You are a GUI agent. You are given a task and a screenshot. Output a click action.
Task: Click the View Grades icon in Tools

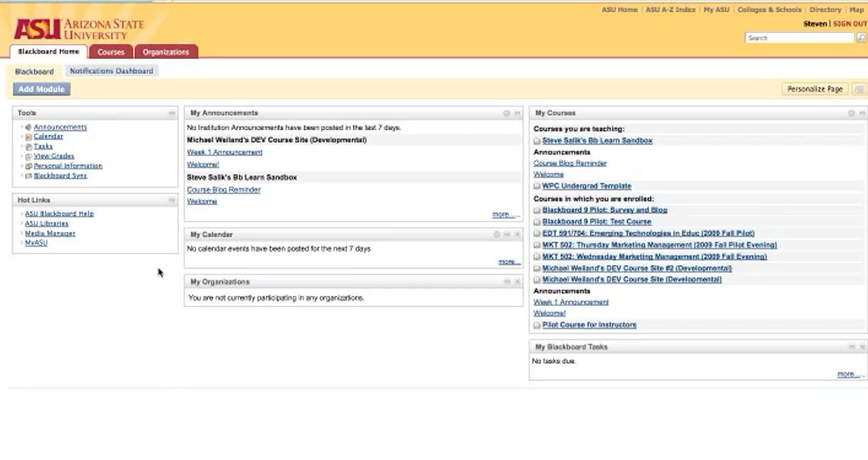pos(28,156)
